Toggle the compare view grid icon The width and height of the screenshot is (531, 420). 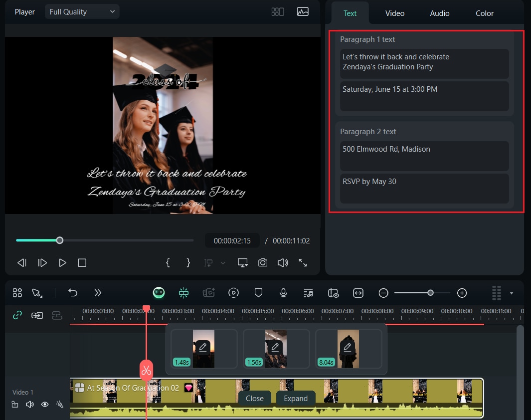[278, 12]
